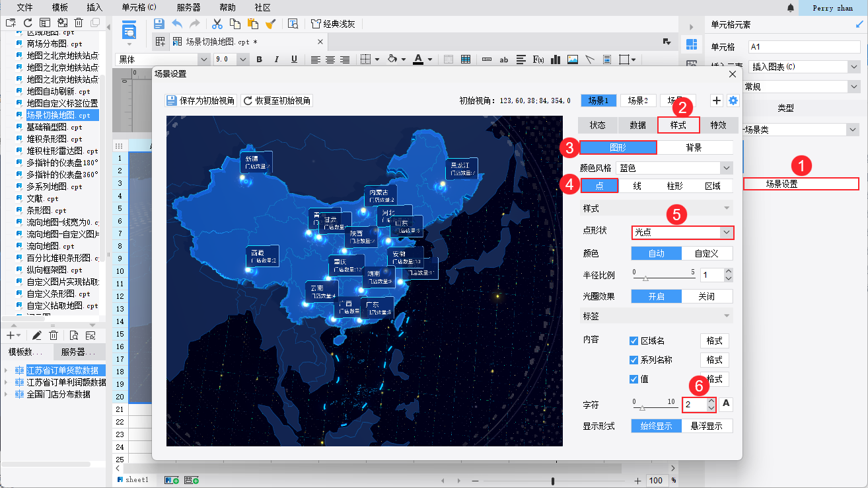Viewport: 868px width, 488px height.
Task: Delete selected file with trash icon in file panel
Action: pos(79,22)
